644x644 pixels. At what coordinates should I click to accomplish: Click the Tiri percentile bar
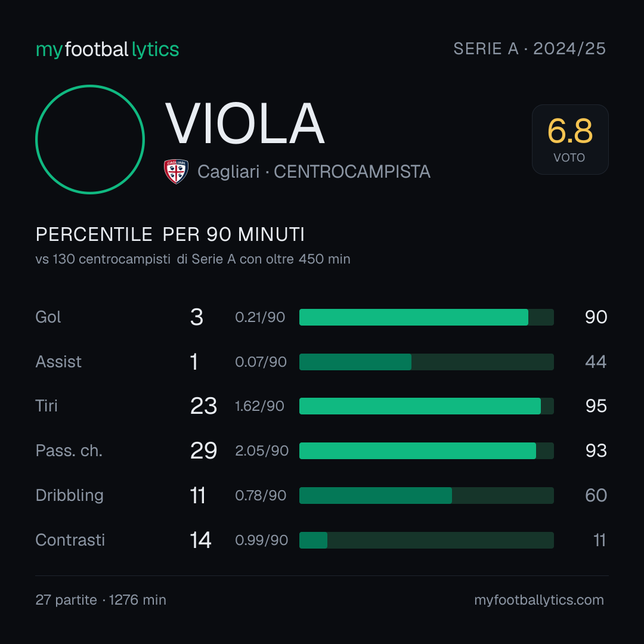tap(426, 406)
